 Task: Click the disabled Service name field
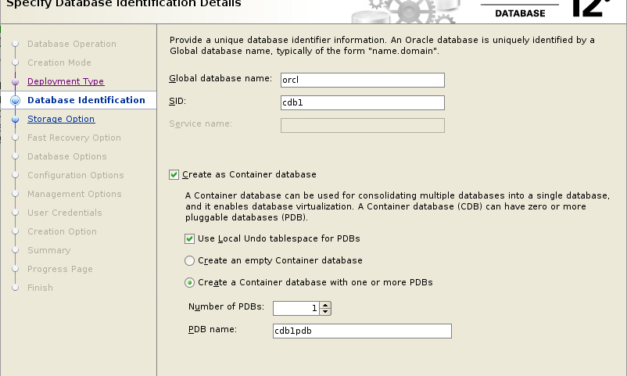362,126
